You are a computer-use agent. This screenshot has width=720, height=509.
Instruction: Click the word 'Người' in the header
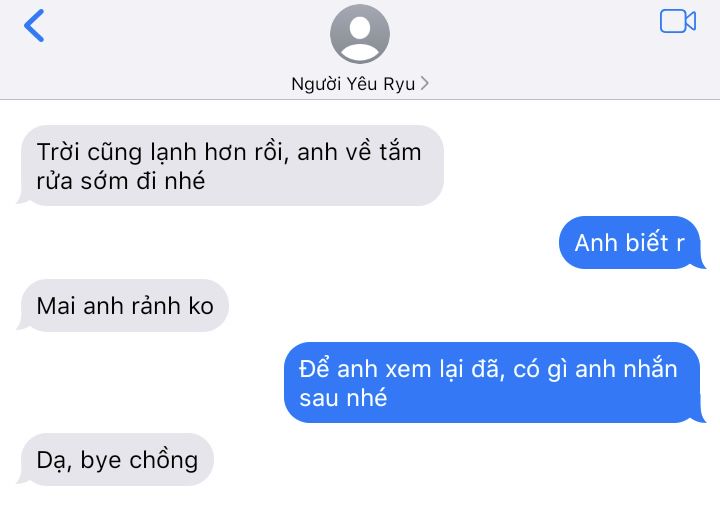[x=316, y=85]
